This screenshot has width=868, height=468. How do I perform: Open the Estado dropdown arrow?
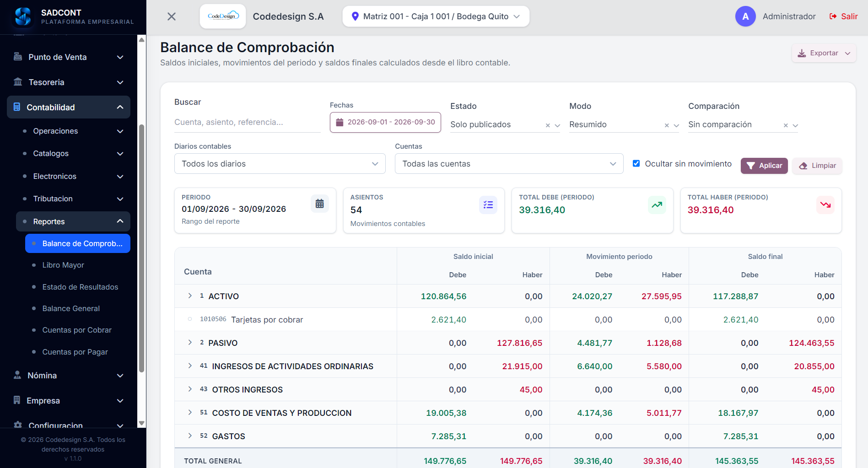[557, 125]
